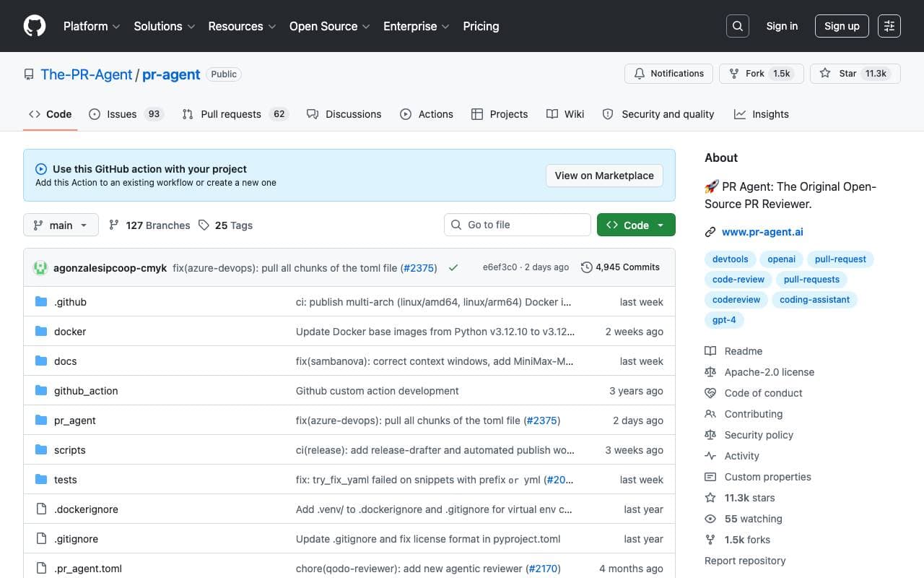Open the Pricing page

tap(481, 26)
